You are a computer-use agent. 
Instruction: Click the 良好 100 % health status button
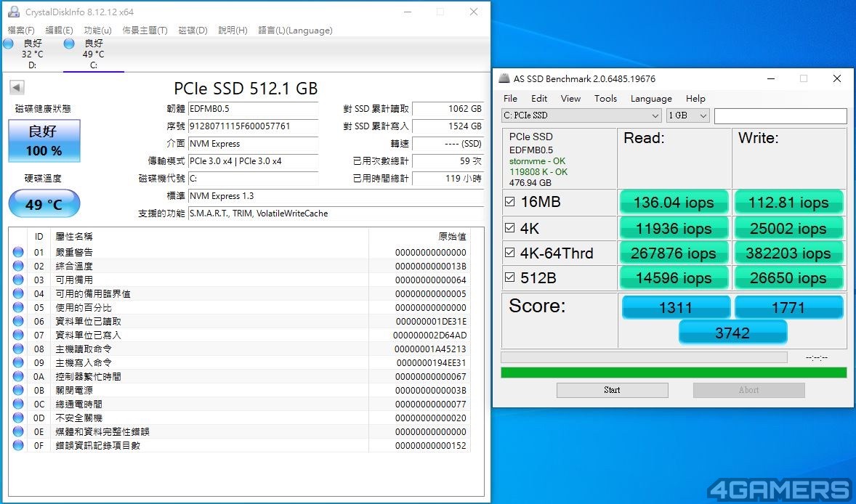(x=44, y=141)
